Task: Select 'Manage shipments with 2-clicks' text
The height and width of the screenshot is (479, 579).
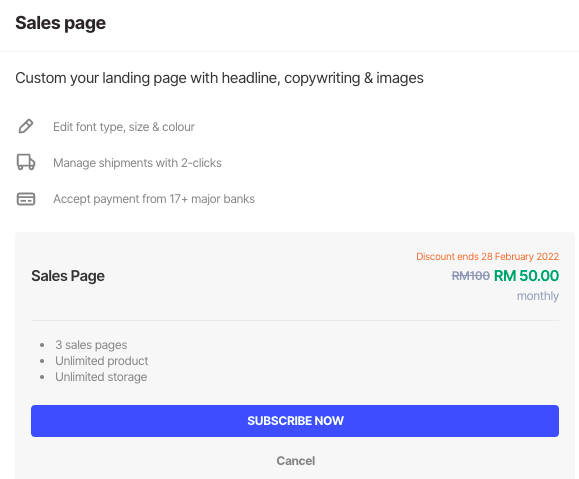Action: point(137,163)
